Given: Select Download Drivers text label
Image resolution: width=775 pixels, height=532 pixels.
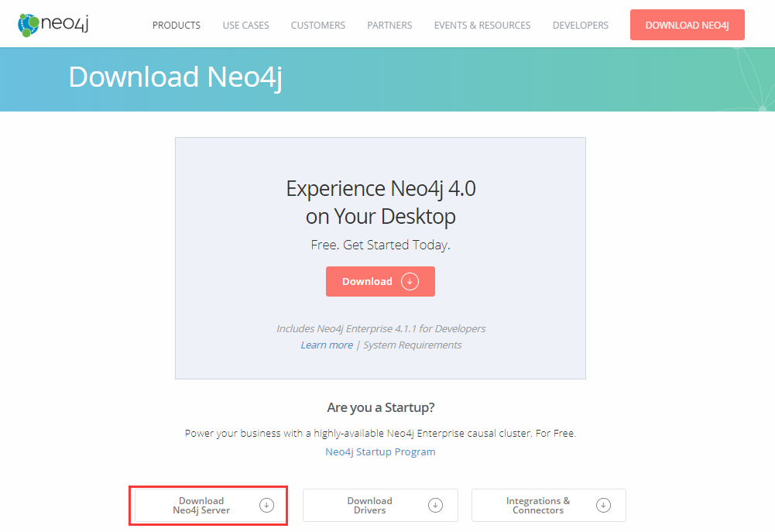Looking at the screenshot, I should tap(370, 506).
